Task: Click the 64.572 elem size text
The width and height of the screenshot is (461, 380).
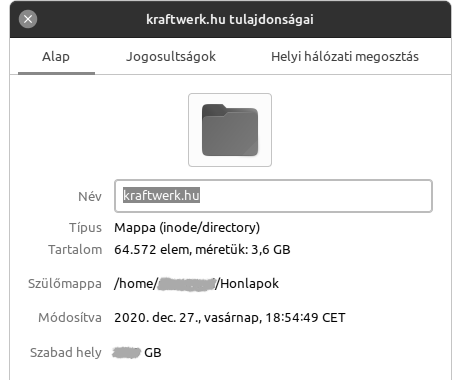Action: 202,250
